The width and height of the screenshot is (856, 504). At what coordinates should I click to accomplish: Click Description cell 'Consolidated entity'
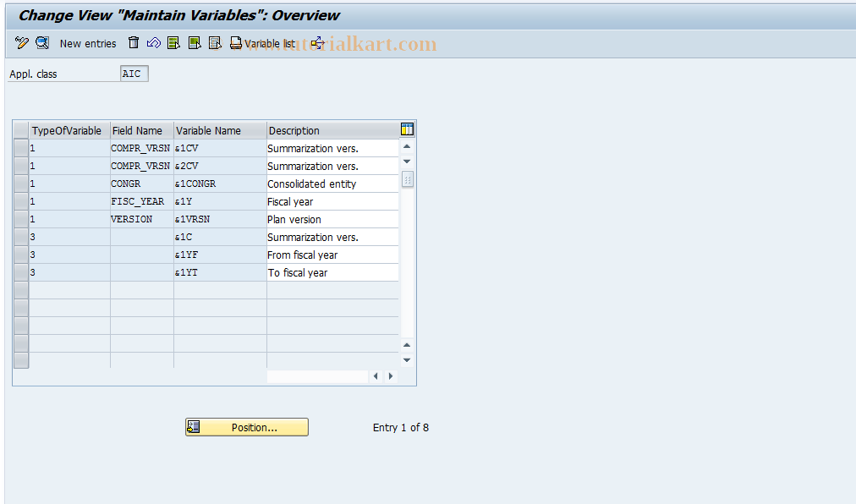pos(332,184)
